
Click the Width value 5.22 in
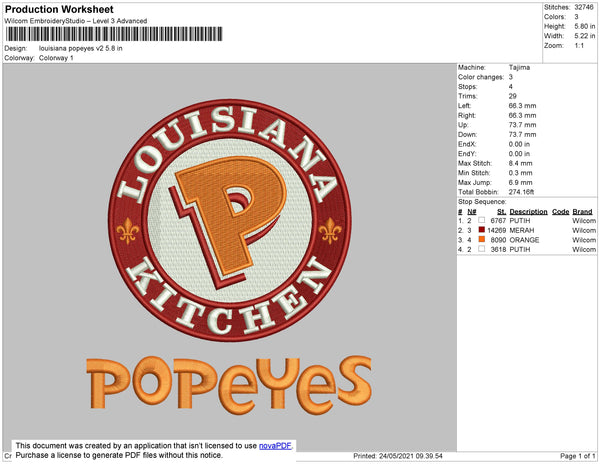pyautogui.click(x=585, y=36)
